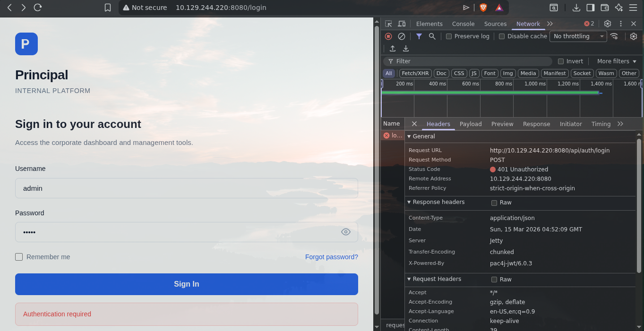Enable the Preserve log checkbox
This screenshot has width=644, height=331.
449,36
